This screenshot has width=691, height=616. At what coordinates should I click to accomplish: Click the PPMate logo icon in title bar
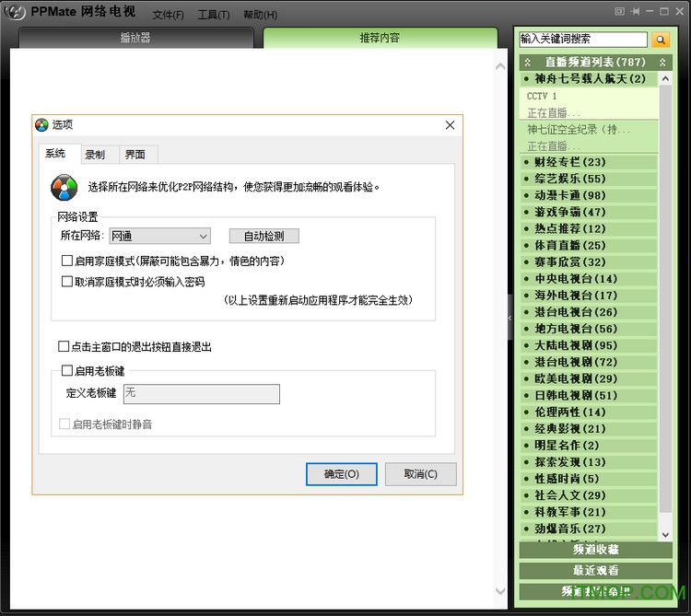pyautogui.click(x=16, y=12)
